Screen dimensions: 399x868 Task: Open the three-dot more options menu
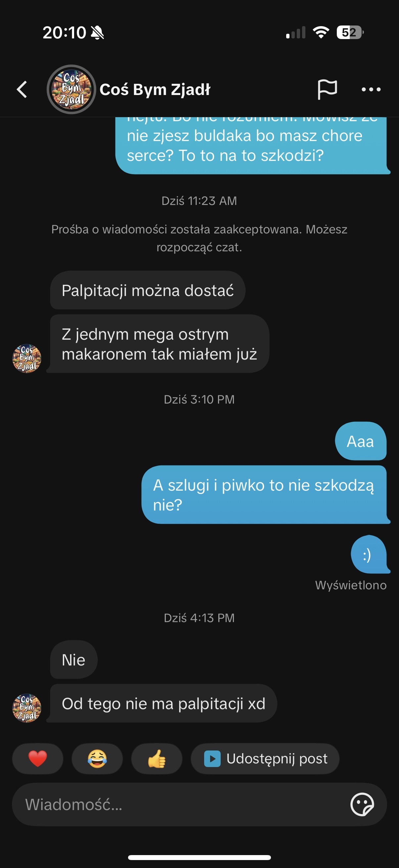(371, 90)
